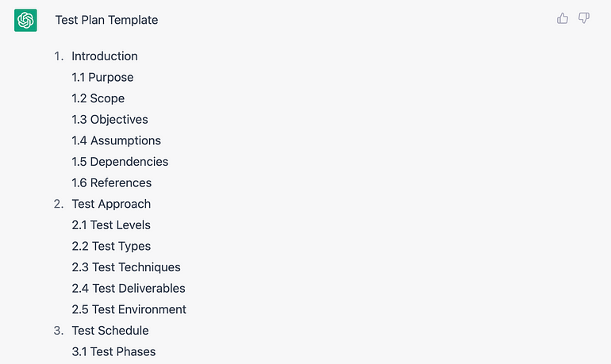The height and width of the screenshot is (364, 611).
Task: Click the 1.2 Scope line
Action: pyautogui.click(x=98, y=98)
